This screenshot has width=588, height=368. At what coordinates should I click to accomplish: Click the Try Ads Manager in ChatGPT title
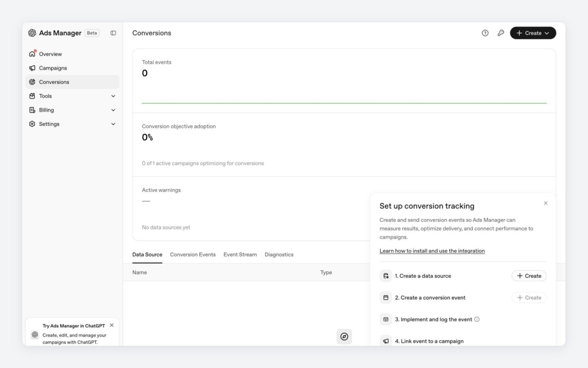tap(74, 326)
